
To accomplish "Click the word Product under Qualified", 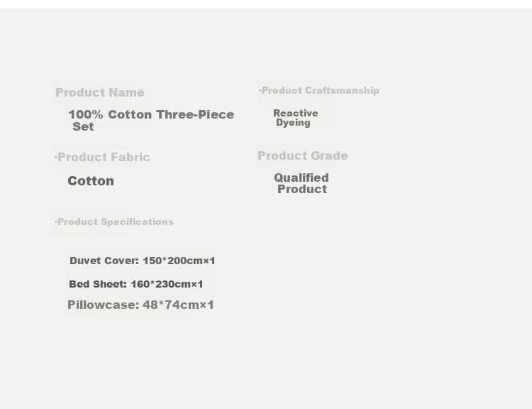I will pos(302,189).
